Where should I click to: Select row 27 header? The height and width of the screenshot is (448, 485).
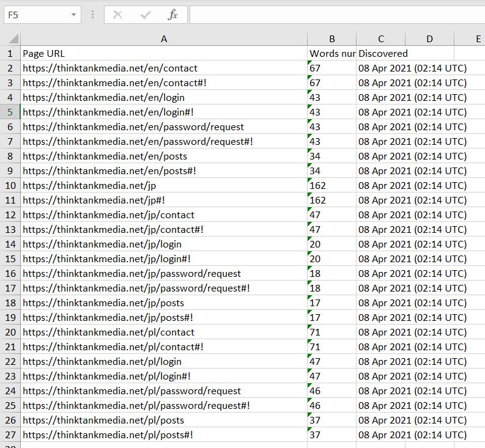coord(10,435)
